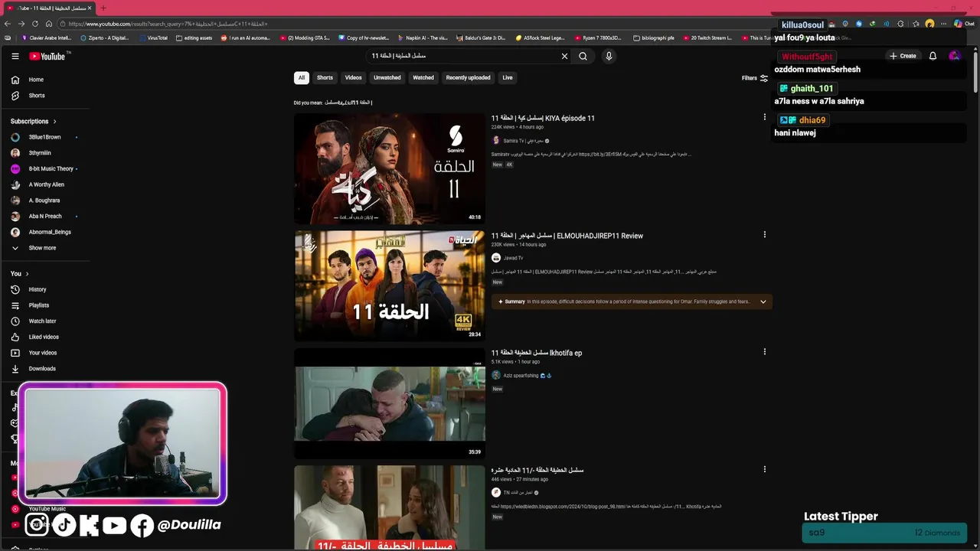The width and height of the screenshot is (980, 551).
Task: Select the Unwatched filter chip
Action: tap(387, 77)
